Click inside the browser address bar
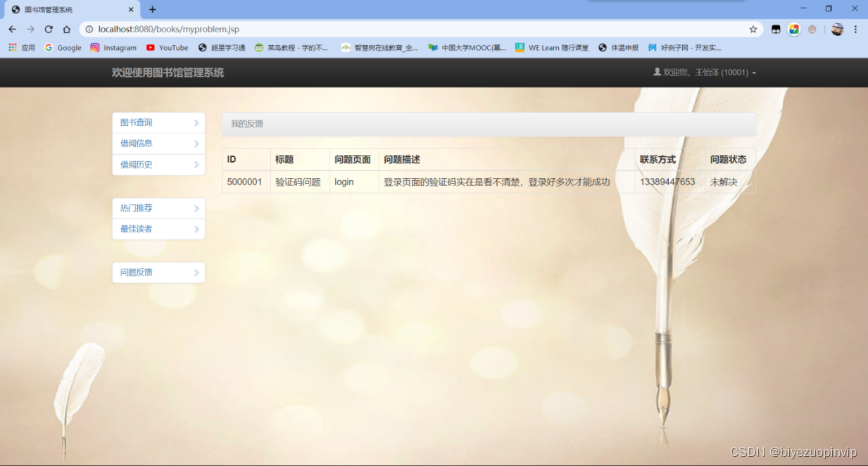Viewport: 868px width, 466px height. [282, 30]
